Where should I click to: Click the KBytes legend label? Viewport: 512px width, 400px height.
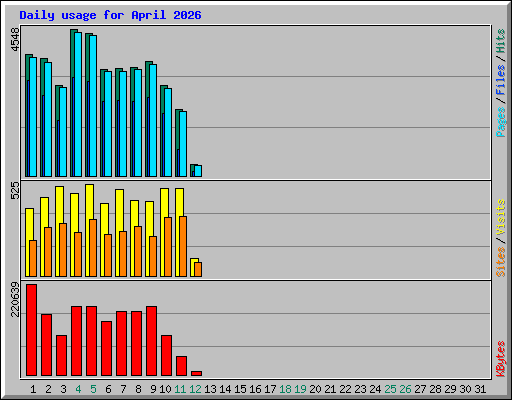click(x=501, y=359)
